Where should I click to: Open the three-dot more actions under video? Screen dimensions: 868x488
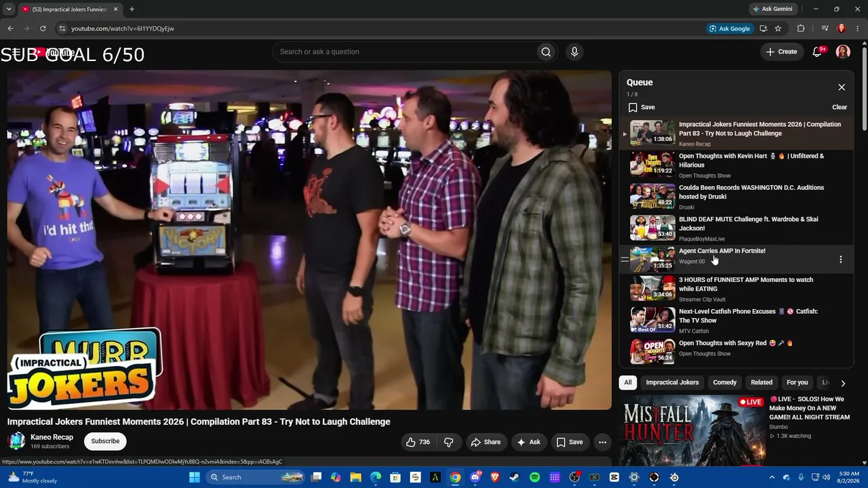click(x=602, y=442)
